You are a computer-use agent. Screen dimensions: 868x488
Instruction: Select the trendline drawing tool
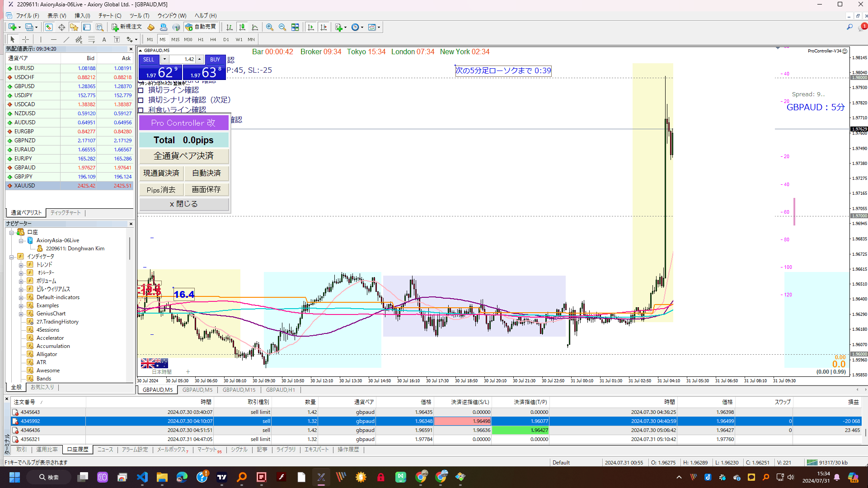[x=66, y=39]
